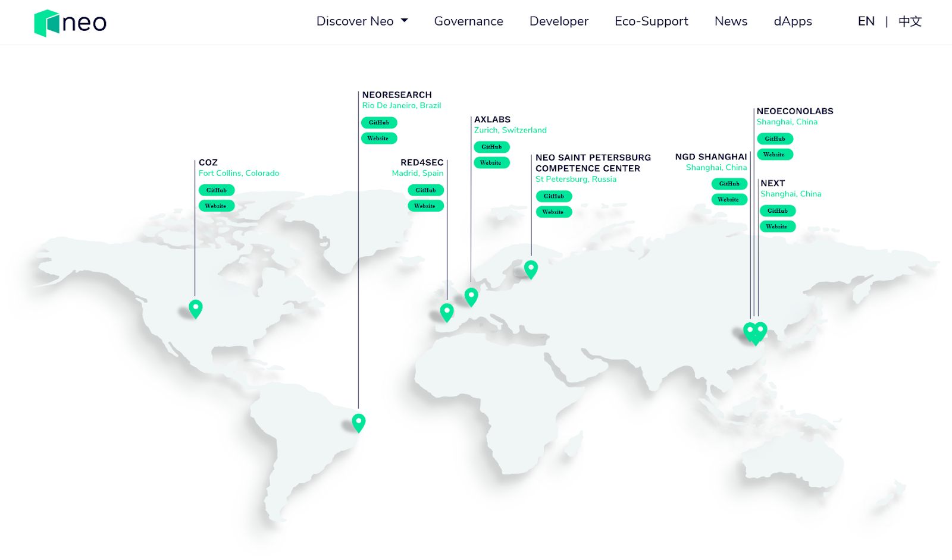Open NeoResearch GitHub button
952x560 pixels.
point(379,122)
